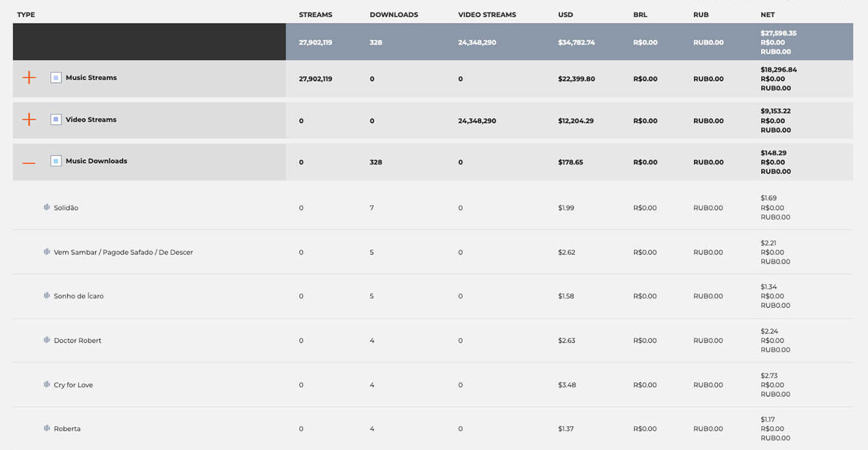Click the waveform icon beside Solidão

click(47, 207)
